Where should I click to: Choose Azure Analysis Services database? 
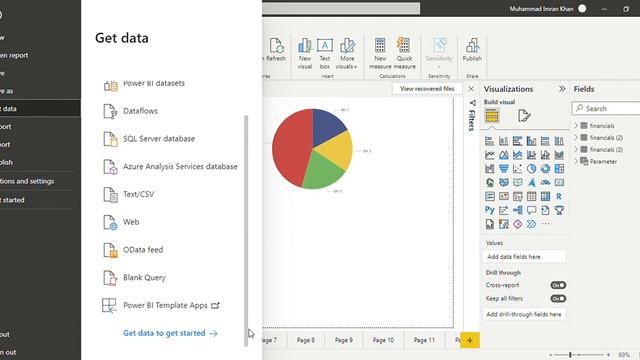click(170, 167)
